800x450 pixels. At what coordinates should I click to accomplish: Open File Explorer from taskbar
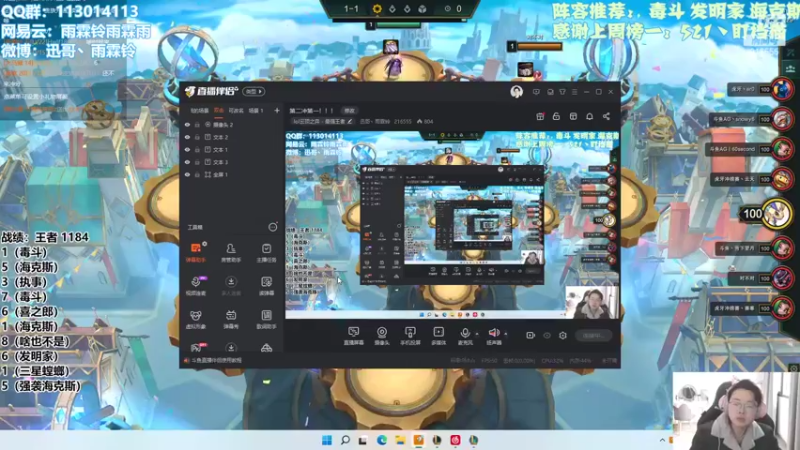(x=400, y=440)
